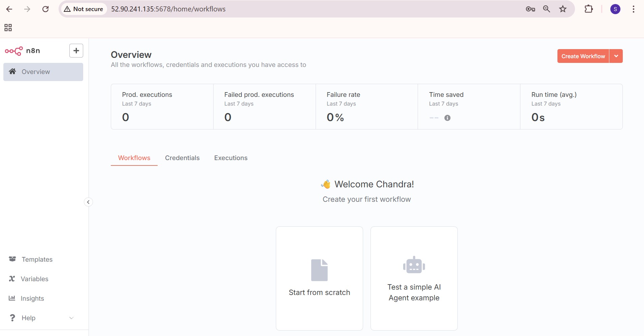The width and height of the screenshot is (644, 336).
Task: Collapse the sidebar with chevron arrow
Action: (x=88, y=202)
